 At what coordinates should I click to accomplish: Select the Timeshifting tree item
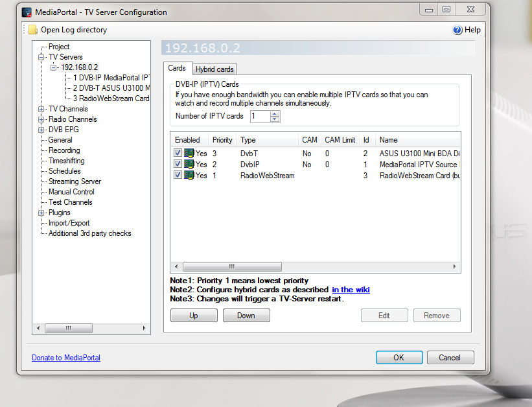point(67,161)
